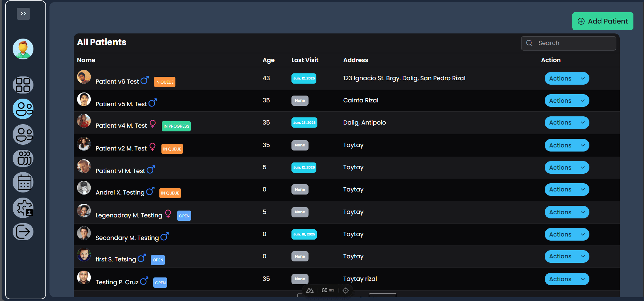Click the Name column header
The width and height of the screenshot is (644, 301).
coord(86,60)
